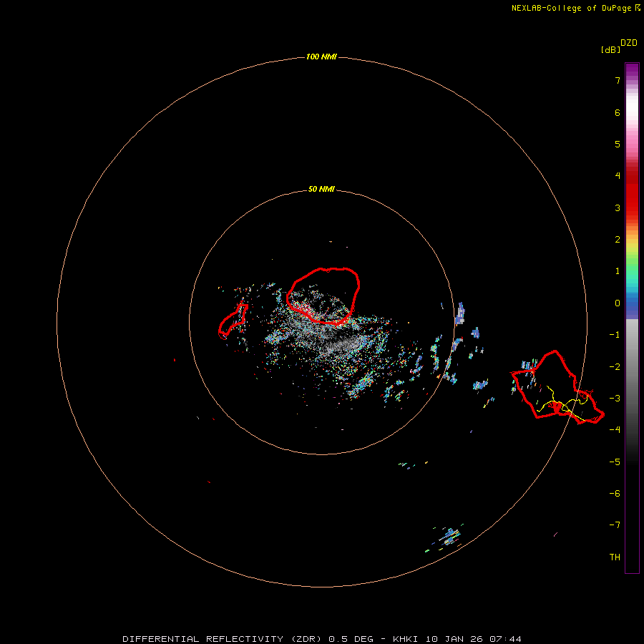644x644 pixels.
Task: Click the KHKI station identifier in caption
Action: [x=406, y=639]
